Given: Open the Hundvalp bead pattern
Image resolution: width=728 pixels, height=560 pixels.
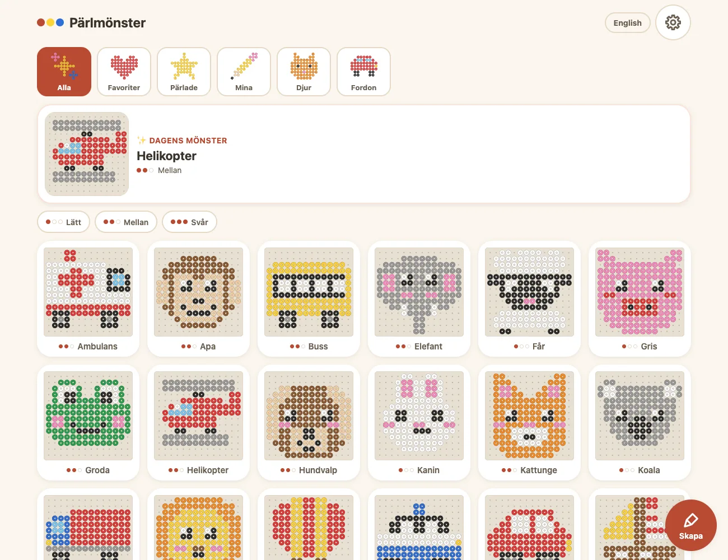Looking at the screenshot, I should click(x=309, y=423).
